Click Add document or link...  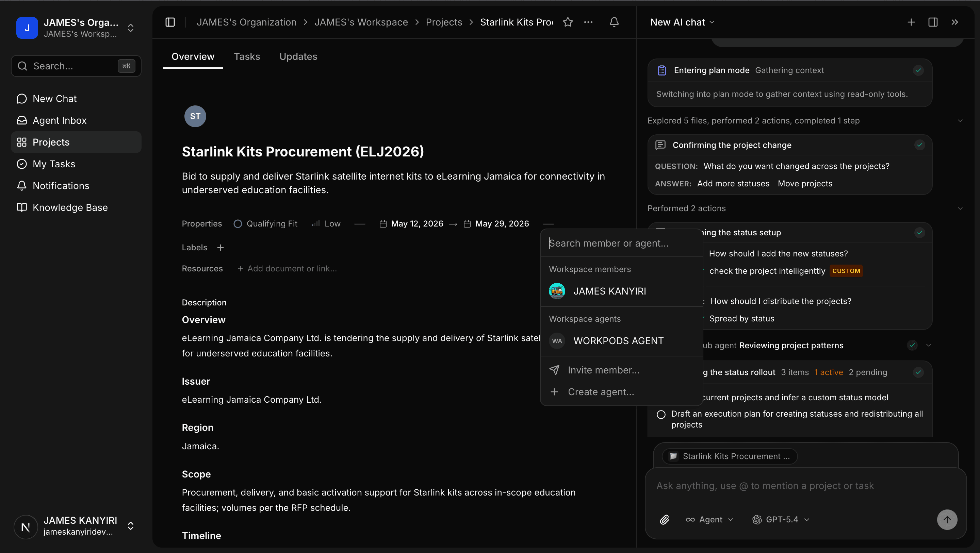tap(287, 269)
